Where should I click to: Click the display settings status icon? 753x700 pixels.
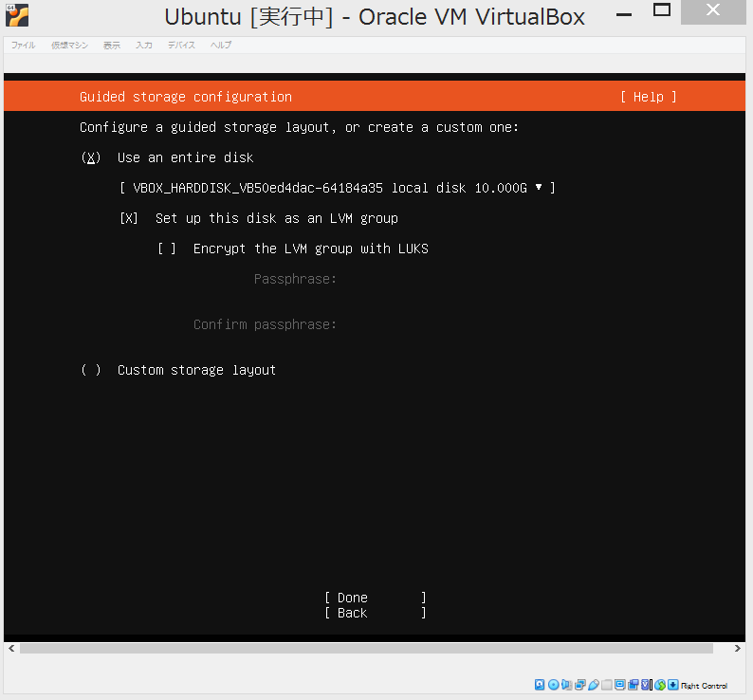620,685
